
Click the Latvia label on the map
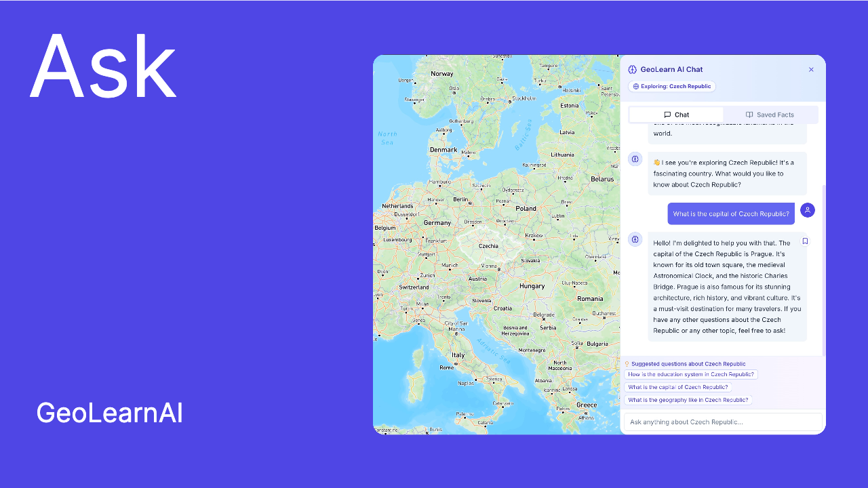tap(567, 133)
